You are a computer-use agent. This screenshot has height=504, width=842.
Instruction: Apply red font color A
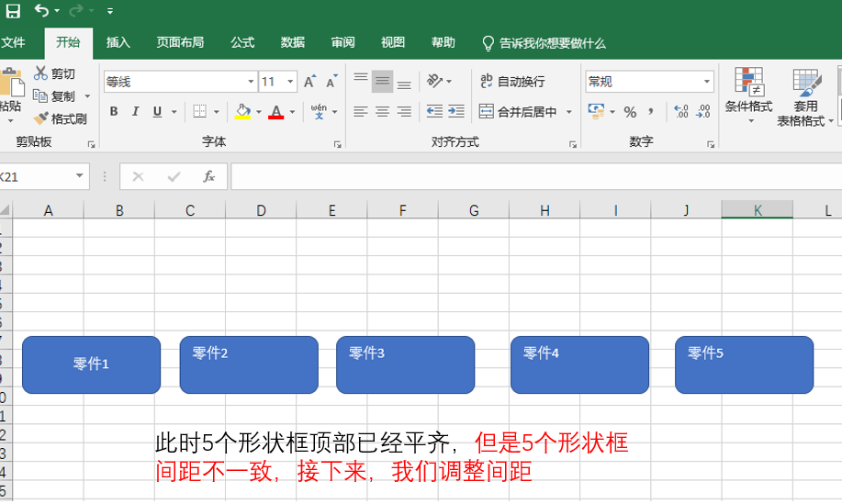[x=276, y=112]
